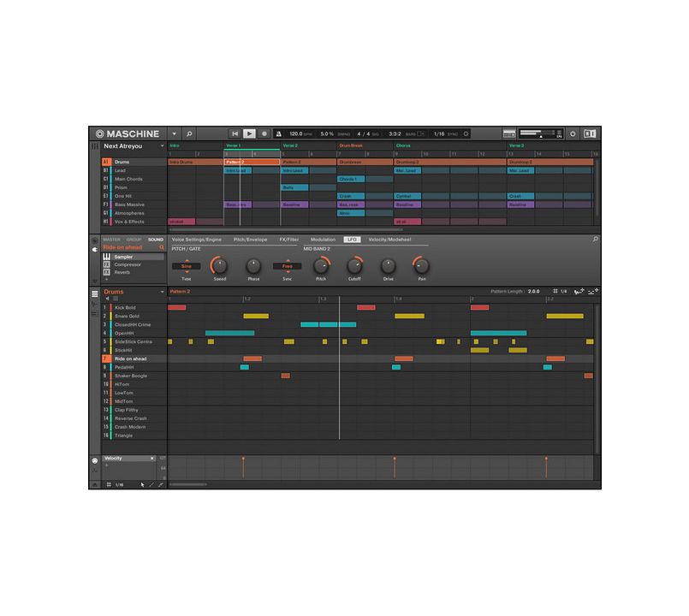The image size is (689, 616).
Task: Open the Drums group dropdown arrow
Action: (162, 293)
